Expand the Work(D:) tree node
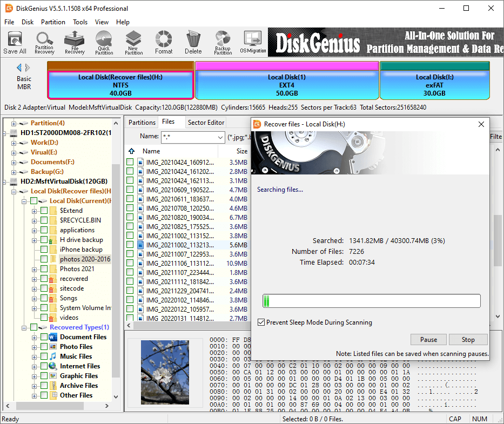Screen dimensions: 504x424 [x=14, y=143]
